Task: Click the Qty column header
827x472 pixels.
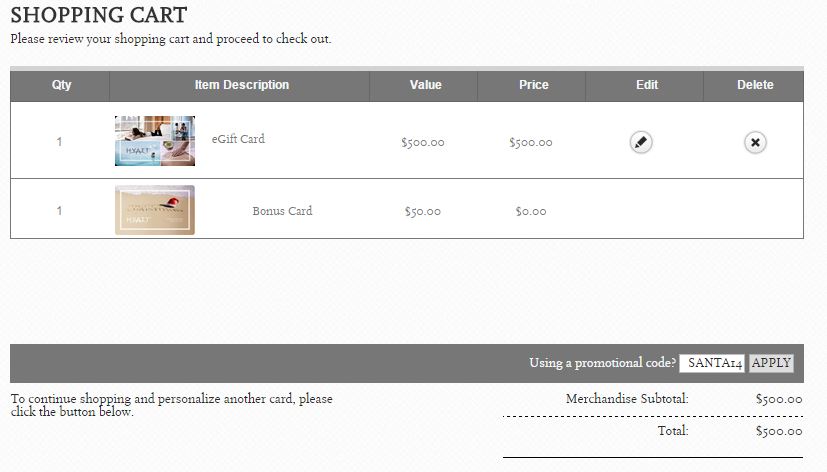Action: coord(61,85)
